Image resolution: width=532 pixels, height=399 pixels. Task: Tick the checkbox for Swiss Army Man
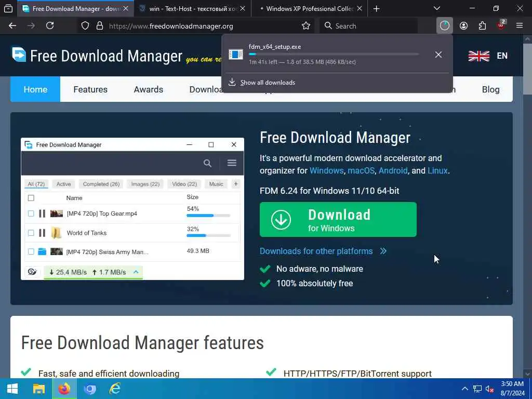click(31, 251)
